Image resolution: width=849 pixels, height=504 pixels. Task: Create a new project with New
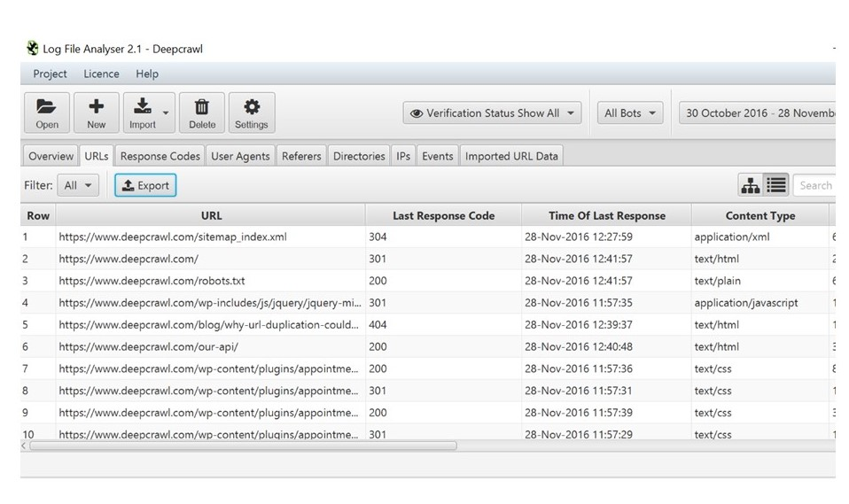[97, 112]
